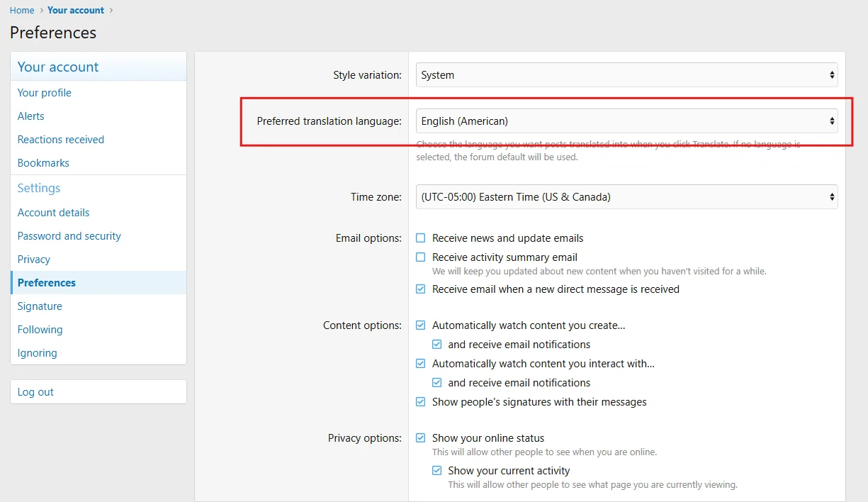Image resolution: width=868 pixels, height=502 pixels.
Task: Open Bookmarks in sidebar
Action: coord(98,163)
